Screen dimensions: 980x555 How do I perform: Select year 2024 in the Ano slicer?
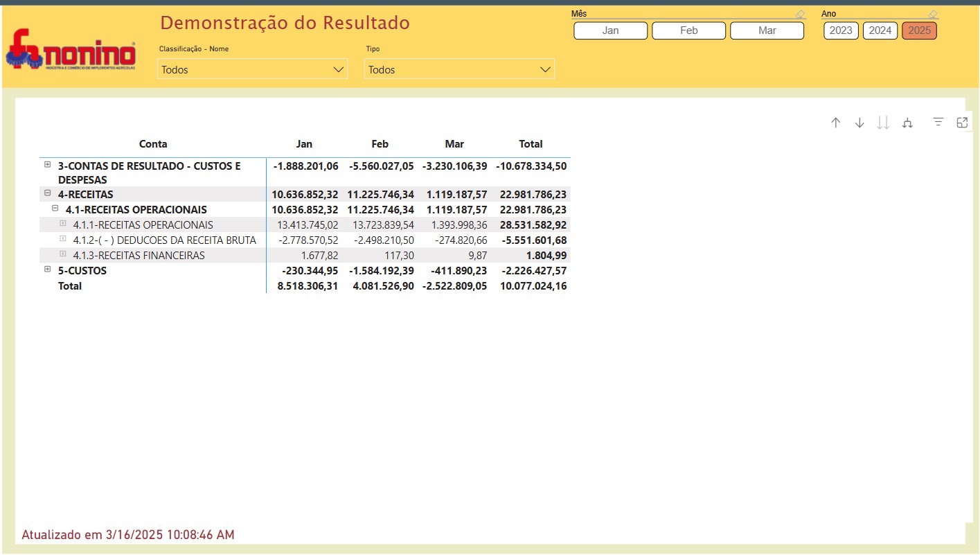[x=880, y=30]
